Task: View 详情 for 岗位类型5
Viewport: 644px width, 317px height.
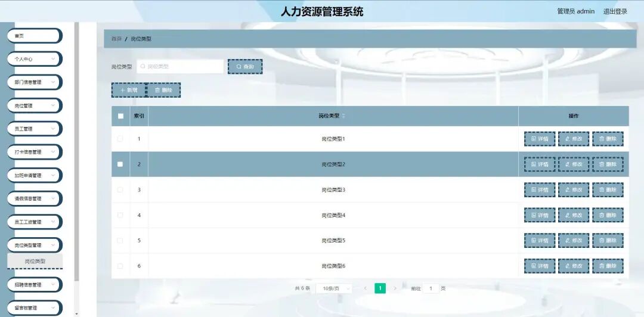Action: point(540,241)
